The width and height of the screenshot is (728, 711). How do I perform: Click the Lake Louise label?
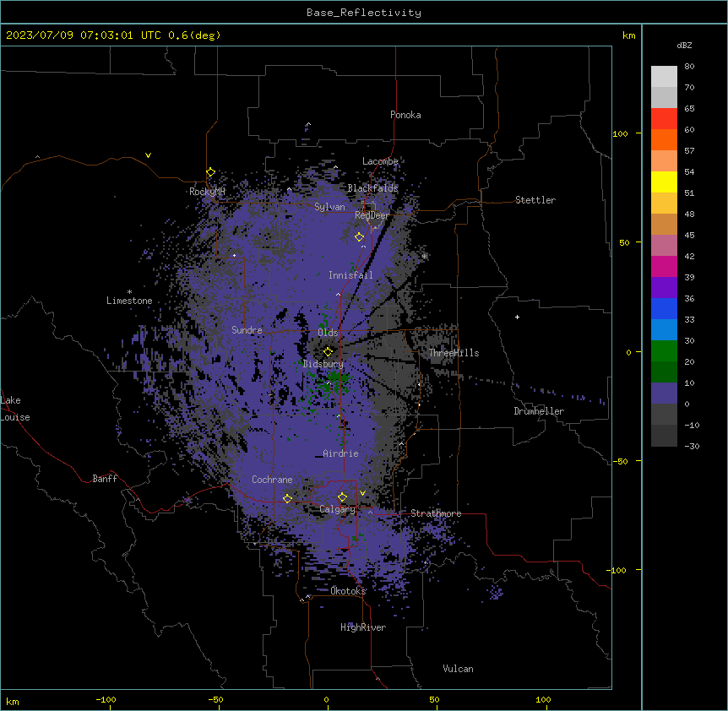click(14, 409)
